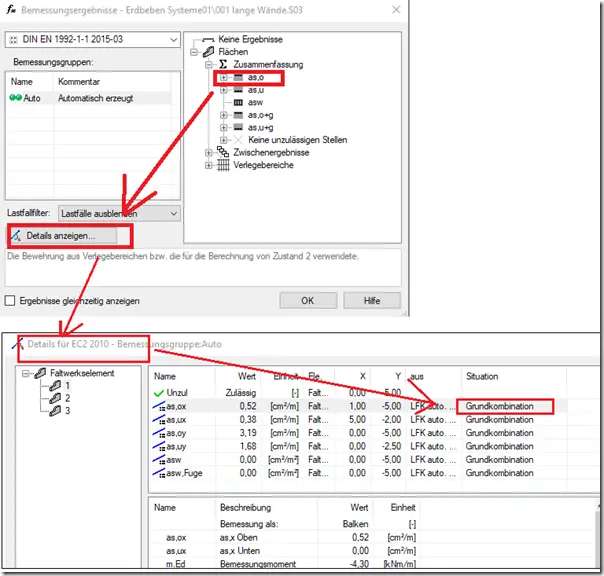Click the Wert column header of results
Viewport: 604px width, 576px height.
click(247, 376)
